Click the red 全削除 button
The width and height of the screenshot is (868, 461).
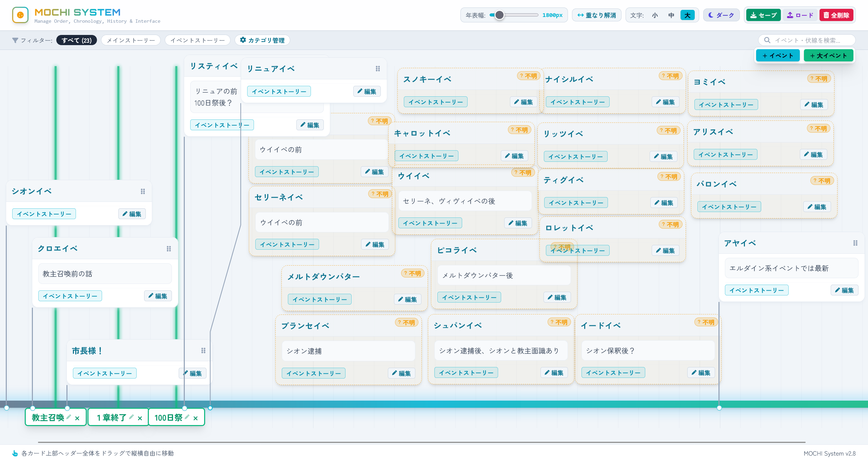pyautogui.click(x=836, y=15)
